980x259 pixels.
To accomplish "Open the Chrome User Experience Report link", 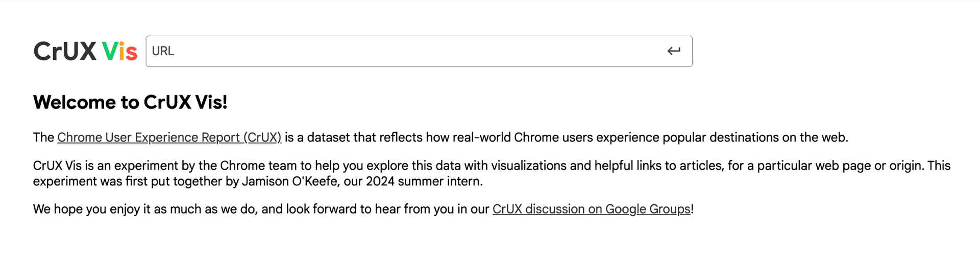I will coord(169,137).
